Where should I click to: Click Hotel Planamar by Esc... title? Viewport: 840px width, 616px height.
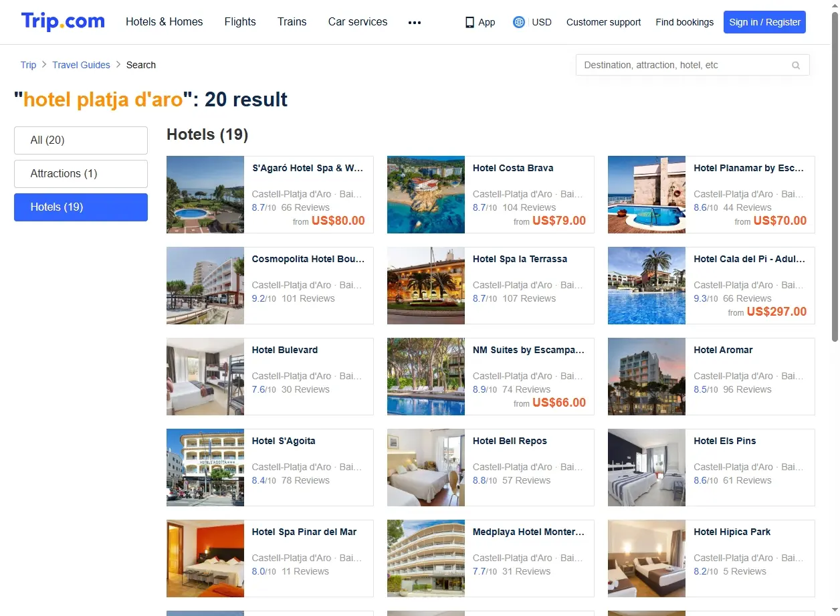(x=749, y=168)
